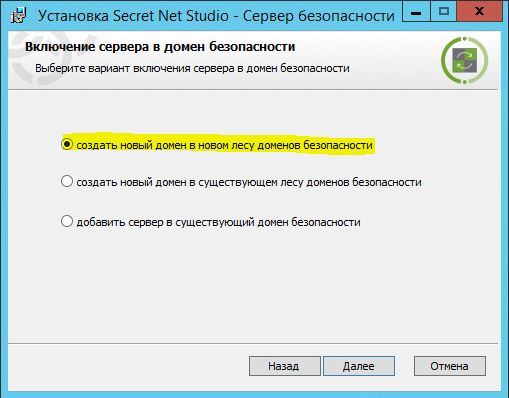The image size is (509, 398).
Task: Go back with the Назад button
Action: (x=285, y=366)
